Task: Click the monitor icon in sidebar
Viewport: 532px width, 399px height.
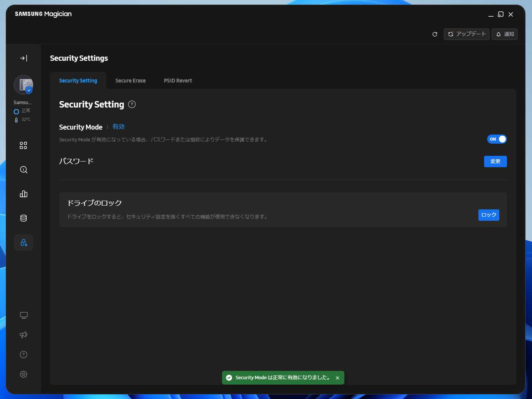Action: click(x=24, y=315)
